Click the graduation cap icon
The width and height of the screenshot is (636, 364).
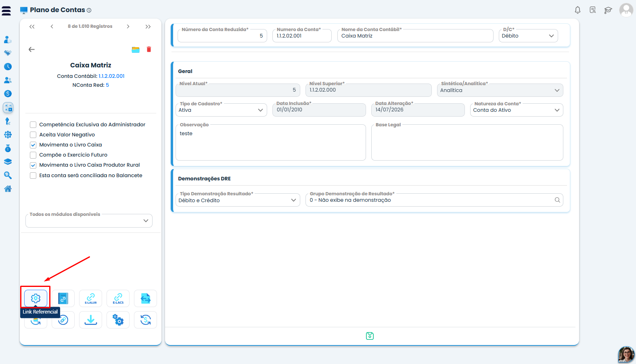[x=608, y=10]
